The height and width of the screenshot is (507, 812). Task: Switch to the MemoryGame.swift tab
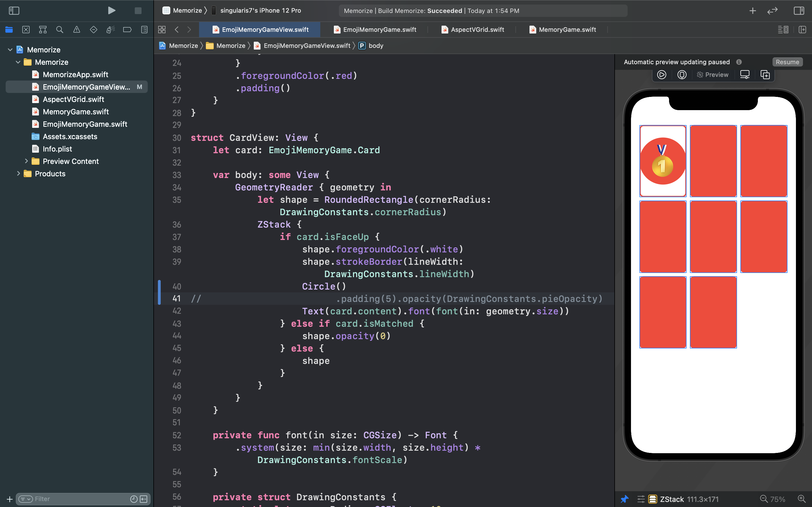coord(567,30)
